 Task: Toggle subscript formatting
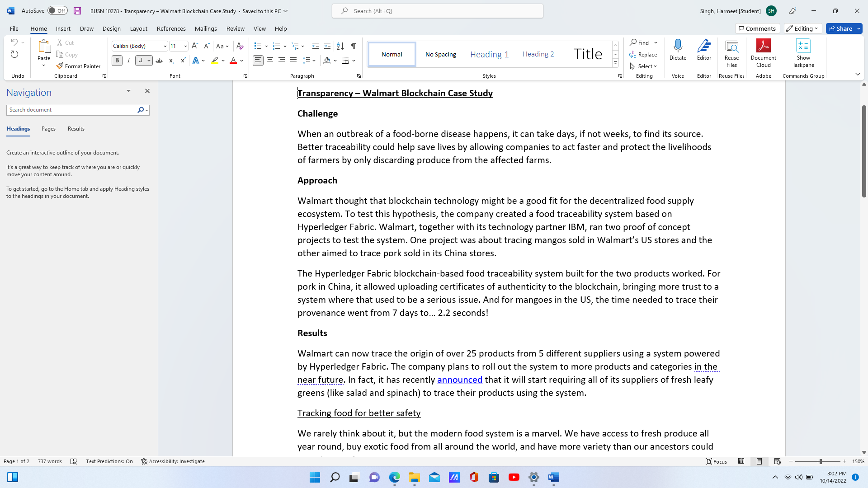[171, 61]
